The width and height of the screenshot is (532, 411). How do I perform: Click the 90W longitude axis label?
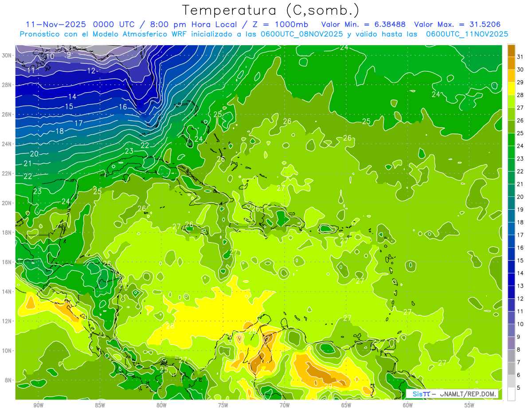38,405
